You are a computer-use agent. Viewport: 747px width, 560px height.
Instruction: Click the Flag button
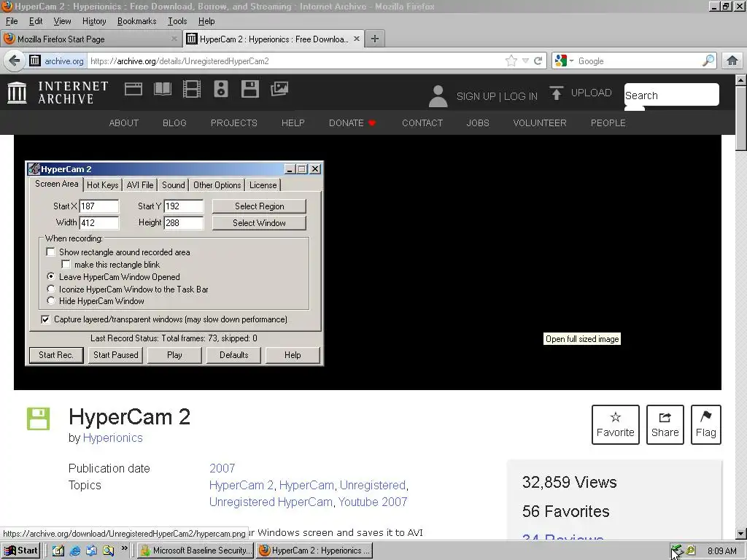[x=706, y=424]
